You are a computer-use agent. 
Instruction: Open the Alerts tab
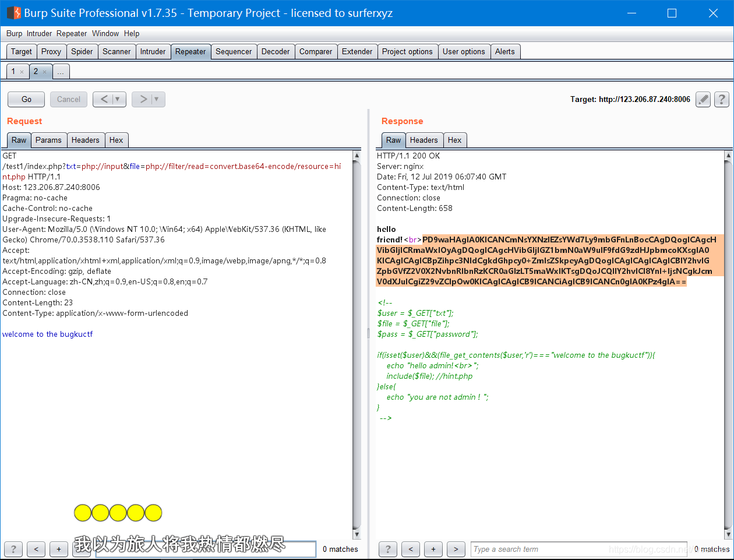click(505, 51)
